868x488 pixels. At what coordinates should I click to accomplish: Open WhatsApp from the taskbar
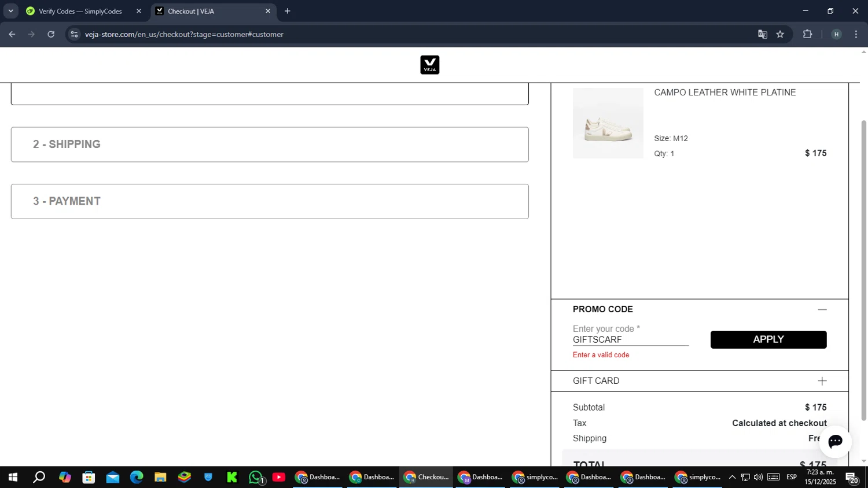click(256, 477)
